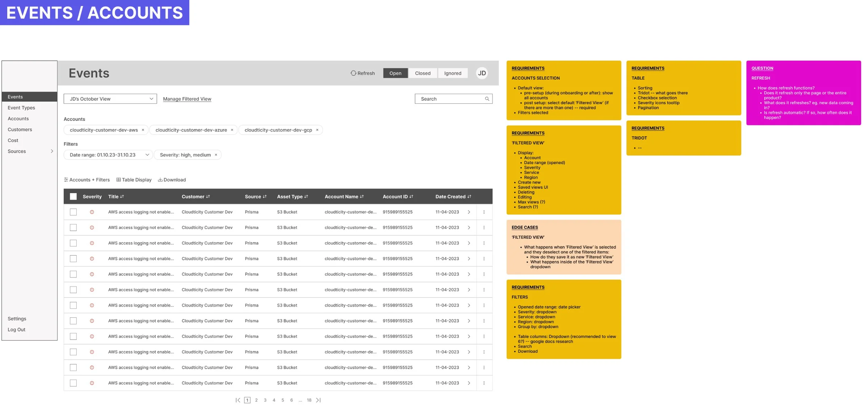Open three-dot menu of last event row
This screenshot has width=868, height=407.
(x=484, y=383)
